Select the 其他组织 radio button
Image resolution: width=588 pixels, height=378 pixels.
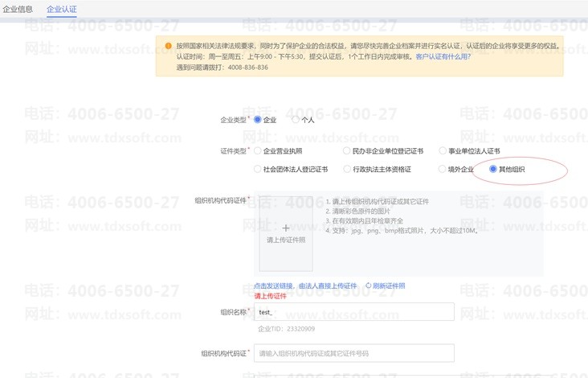[x=493, y=169]
